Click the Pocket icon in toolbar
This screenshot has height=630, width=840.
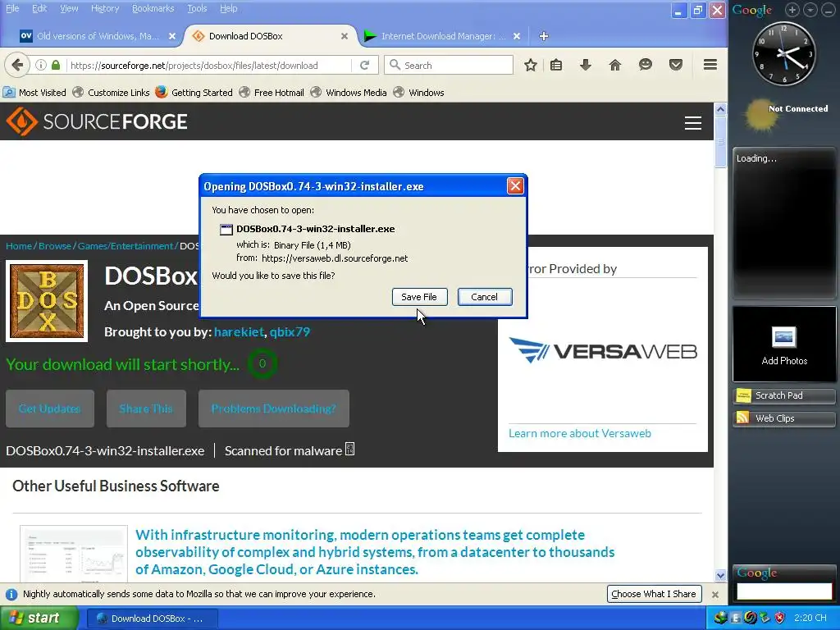pyautogui.click(x=676, y=66)
